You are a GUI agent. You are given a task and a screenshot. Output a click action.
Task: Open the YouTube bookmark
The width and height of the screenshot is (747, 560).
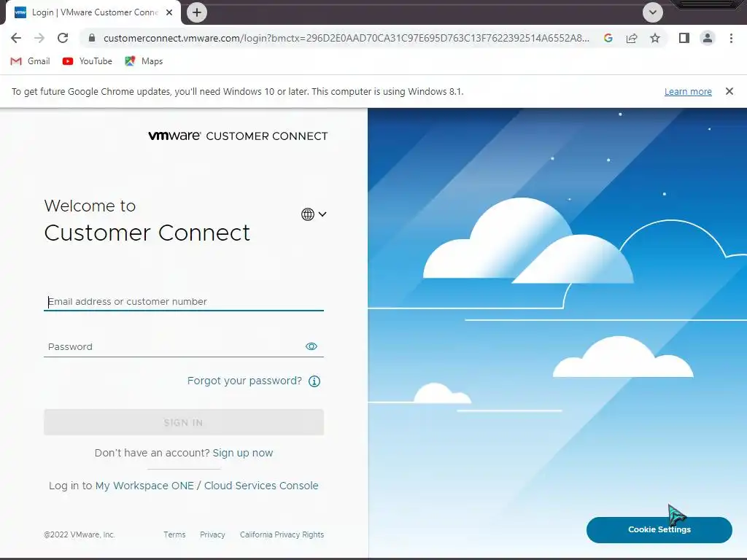[88, 61]
